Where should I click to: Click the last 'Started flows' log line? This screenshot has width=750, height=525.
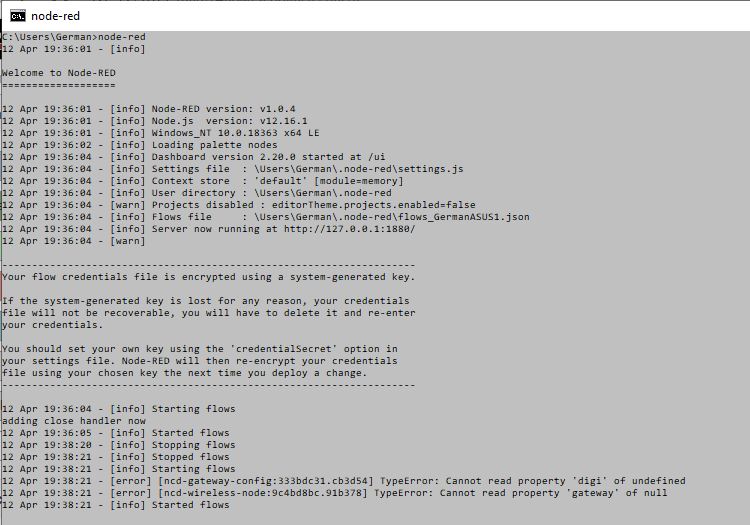[x=116, y=505]
